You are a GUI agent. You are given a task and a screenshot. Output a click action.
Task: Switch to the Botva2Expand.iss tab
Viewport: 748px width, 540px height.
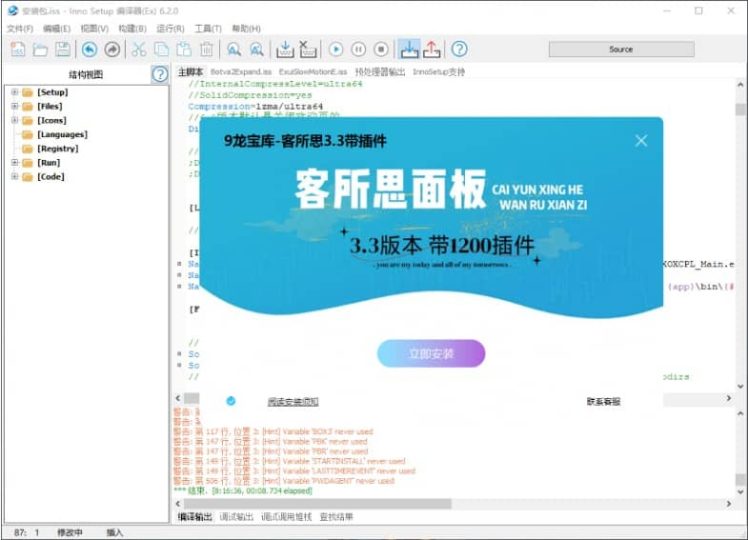241,72
